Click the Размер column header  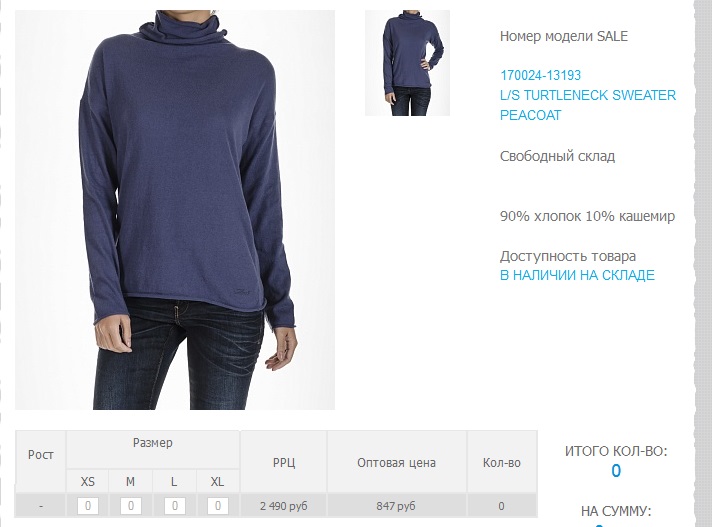tap(153, 443)
